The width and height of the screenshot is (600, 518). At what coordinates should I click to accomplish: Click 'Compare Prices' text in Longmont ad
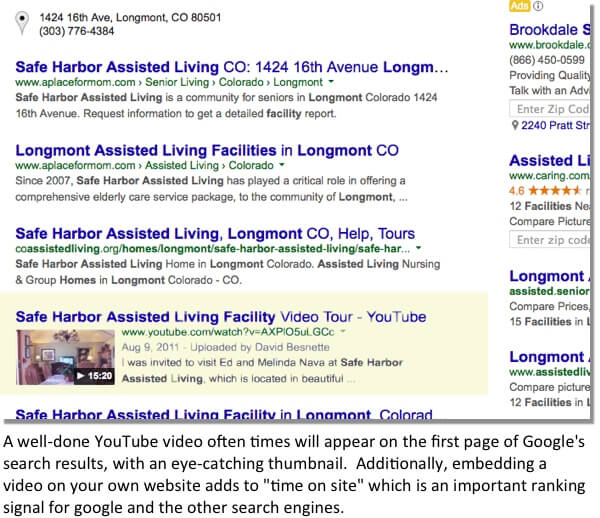(x=549, y=306)
